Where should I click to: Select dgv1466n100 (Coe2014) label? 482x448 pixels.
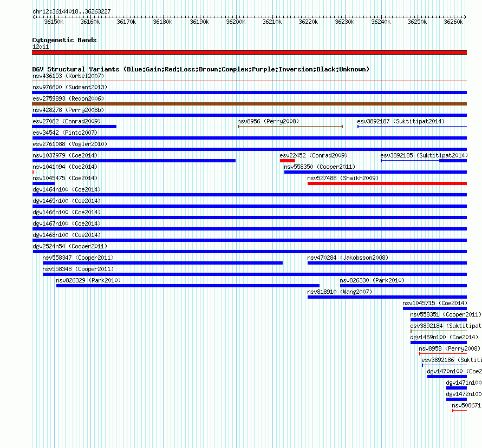pyautogui.click(x=67, y=212)
